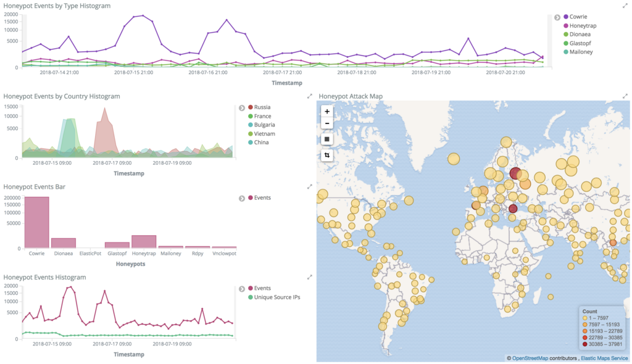Viewport: 632px width, 364px height.
Task: Click the Dionaea color dot in legend
Action: [565, 35]
